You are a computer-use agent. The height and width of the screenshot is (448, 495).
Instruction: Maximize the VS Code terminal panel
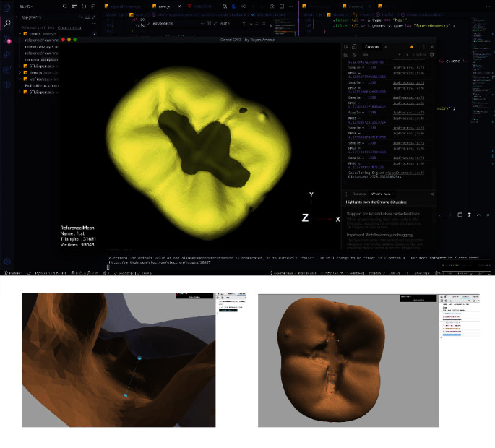478,215
